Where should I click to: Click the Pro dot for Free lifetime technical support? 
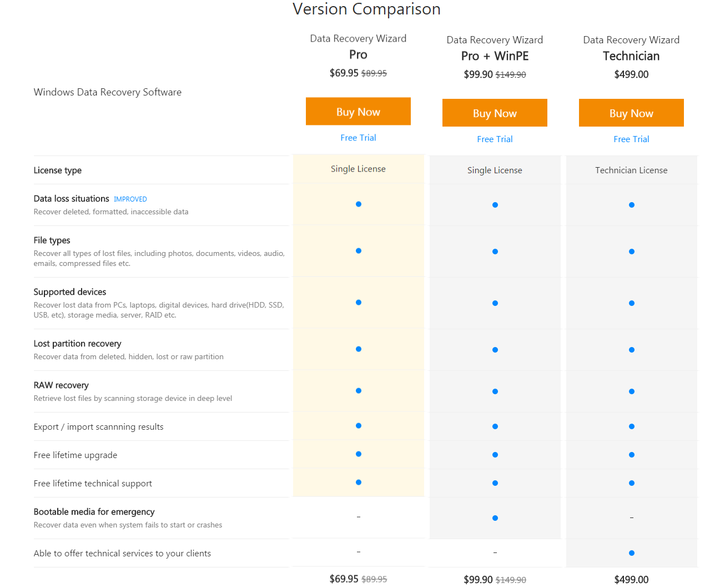tap(359, 483)
